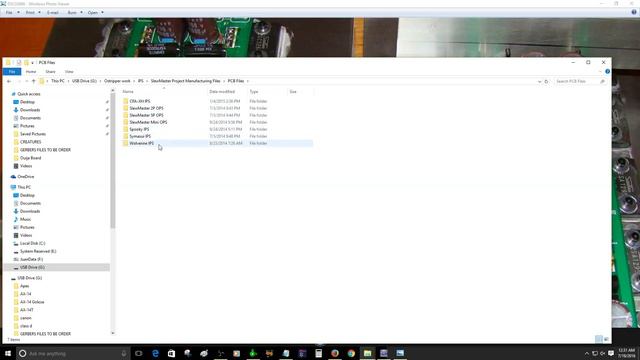Click the Search PCB Files box
The width and height of the screenshot is (640, 360).
point(580,82)
